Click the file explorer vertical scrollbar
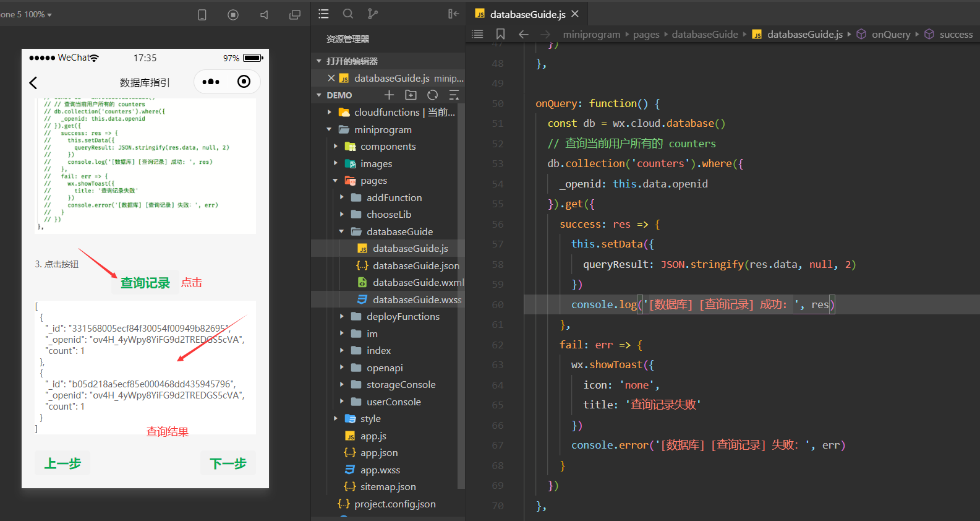The image size is (980, 521). [x=461, y=297]
